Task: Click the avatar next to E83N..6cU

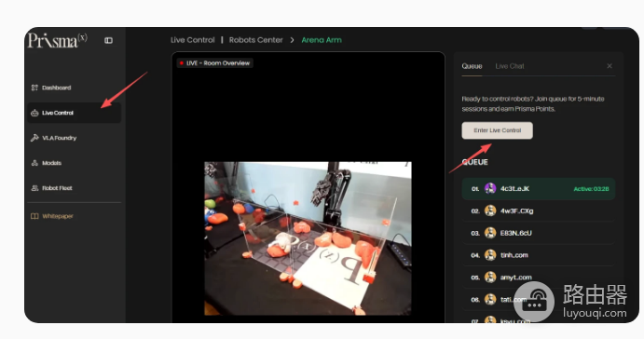Action: 490,233
